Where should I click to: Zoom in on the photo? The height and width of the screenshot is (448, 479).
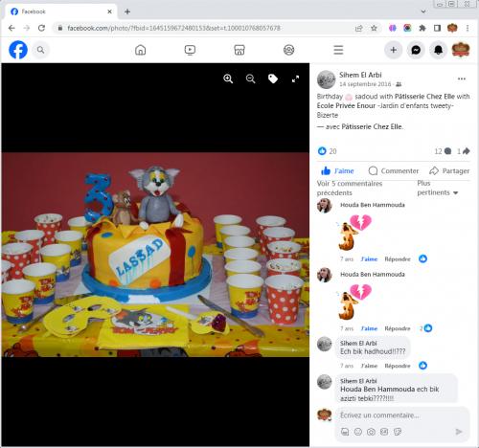pyautogui.click(x=228, y=78)
